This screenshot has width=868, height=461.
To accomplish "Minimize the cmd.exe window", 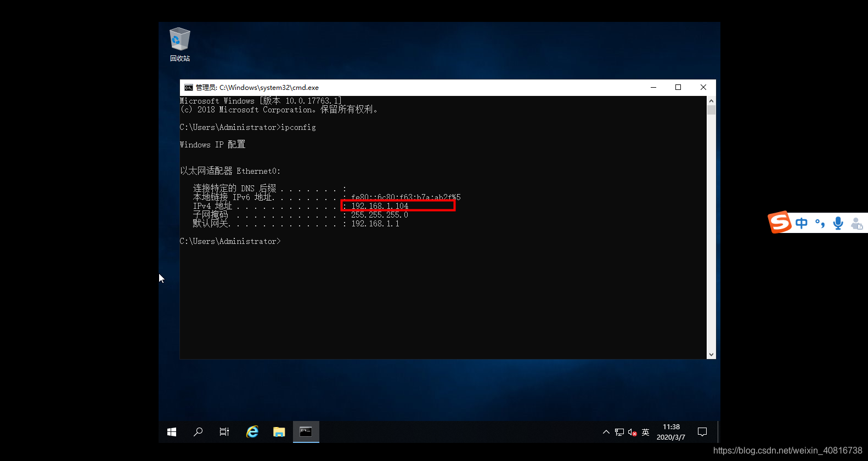I will pyautogui.click(x=653, y=87).
